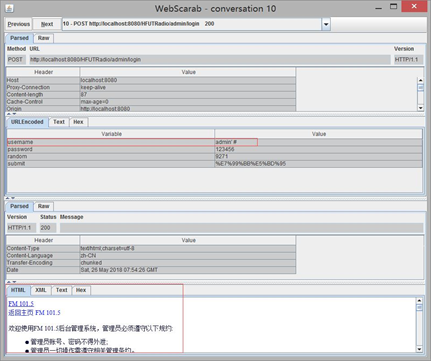Switch to response Parsed tab
The image size is (431, 361).
(x=19, y=206)
